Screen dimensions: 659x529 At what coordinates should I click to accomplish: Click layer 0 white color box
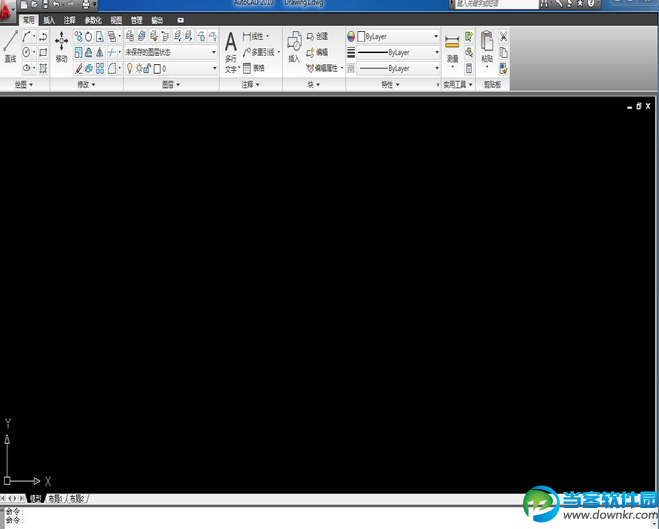[157, 68]
